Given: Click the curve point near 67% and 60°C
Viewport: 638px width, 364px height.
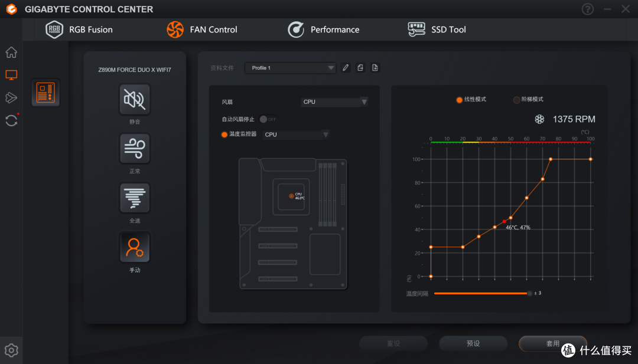Looking at the screenshot, I should click(x=526, y=198).
